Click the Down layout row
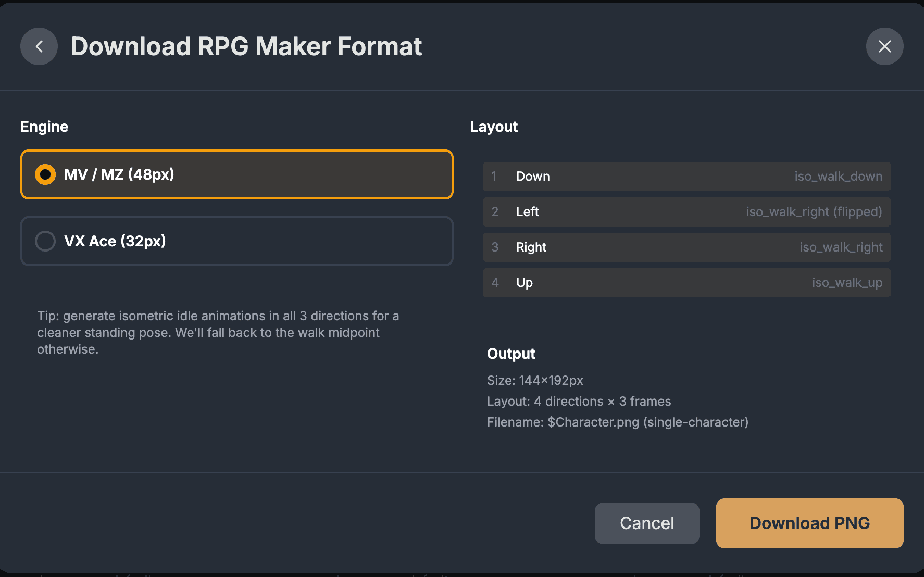 686,177
